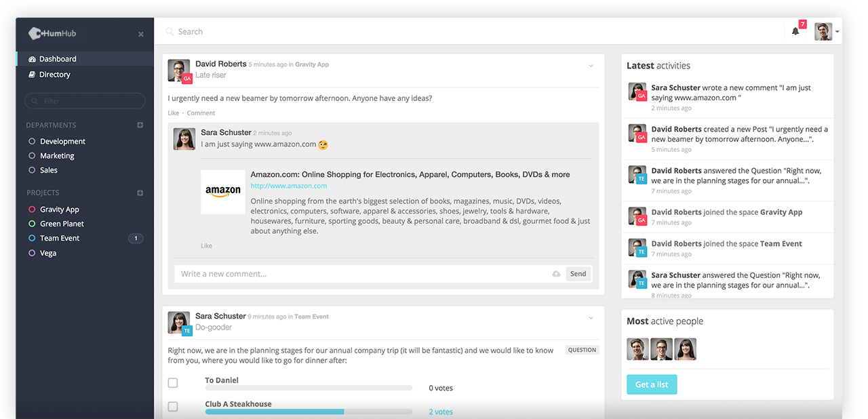Click the Vega circle icon
This screenshot has width=868, height=419.
tap(32, 253)
